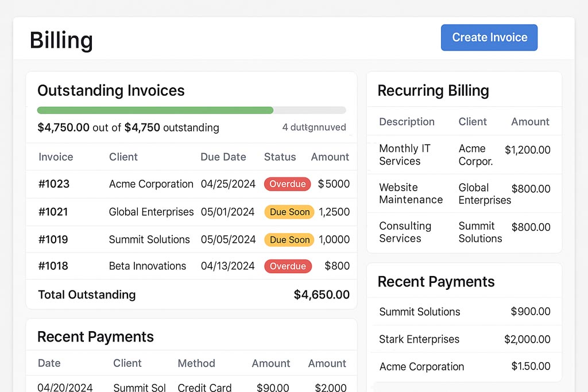Click the Description column header in Recurring Billing
Screen dimensions: 588x392
point(407,122)
